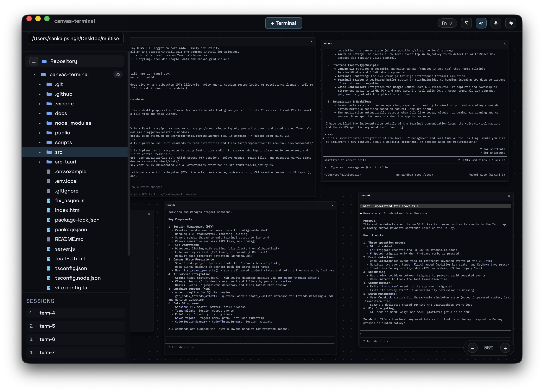Click the microphone voice control icon

(x=496, y=23)
